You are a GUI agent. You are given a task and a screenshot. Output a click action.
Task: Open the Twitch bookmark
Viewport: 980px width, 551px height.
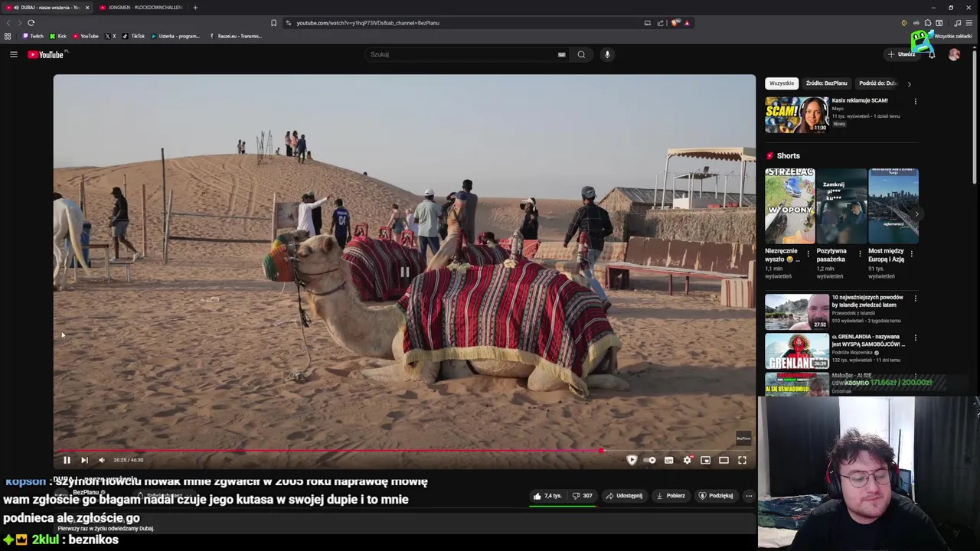[34, 36]
